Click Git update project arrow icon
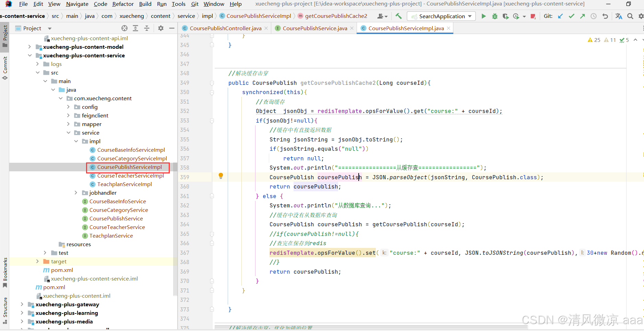This screenshot has height=331, width=644. coord(560,16)
